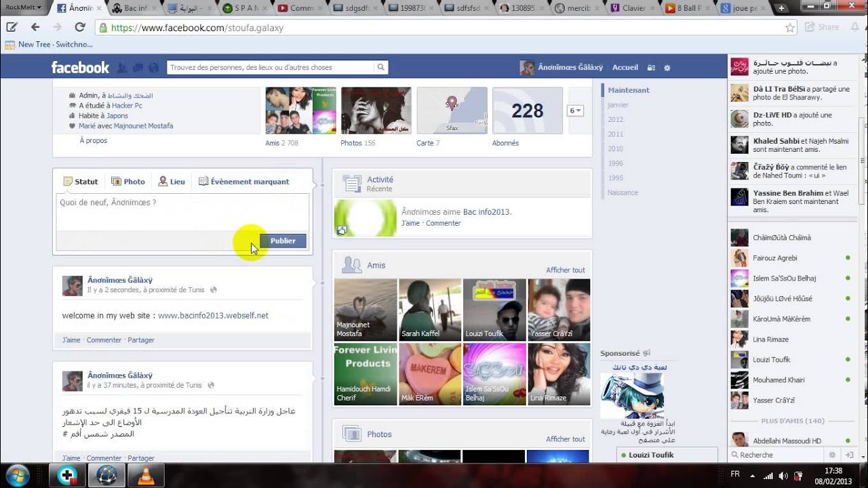Click Accueil in the Facebook header

click(625, 68)
